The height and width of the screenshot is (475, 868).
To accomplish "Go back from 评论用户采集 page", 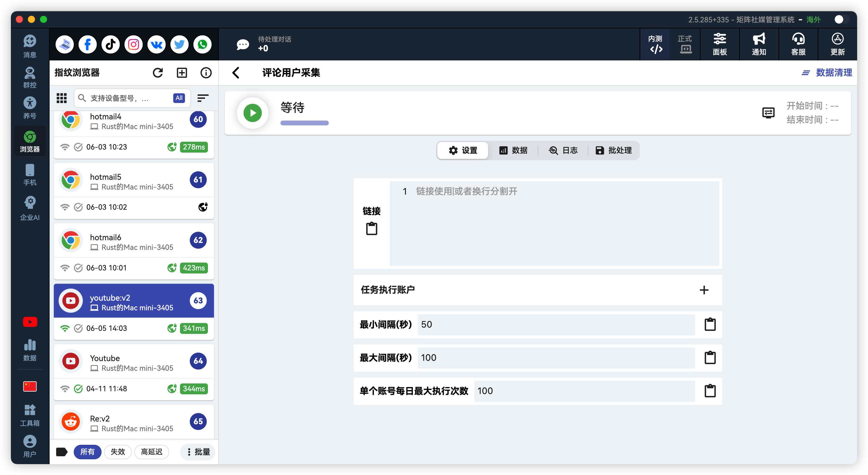I will point(236,73).
